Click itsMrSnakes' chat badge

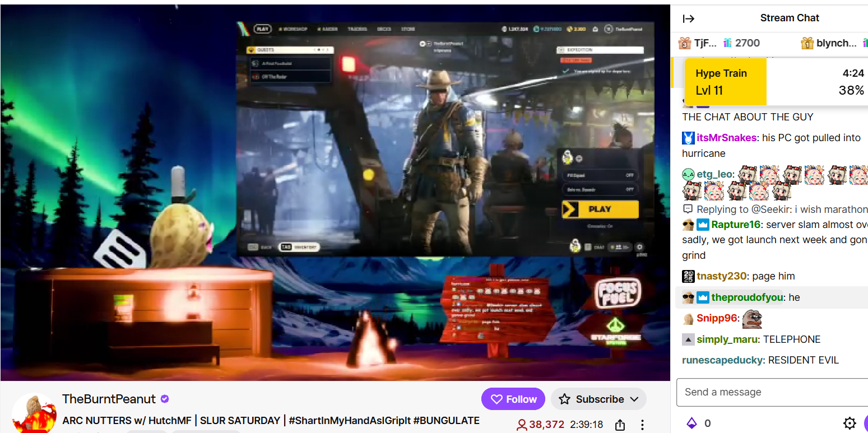[688, 138]
